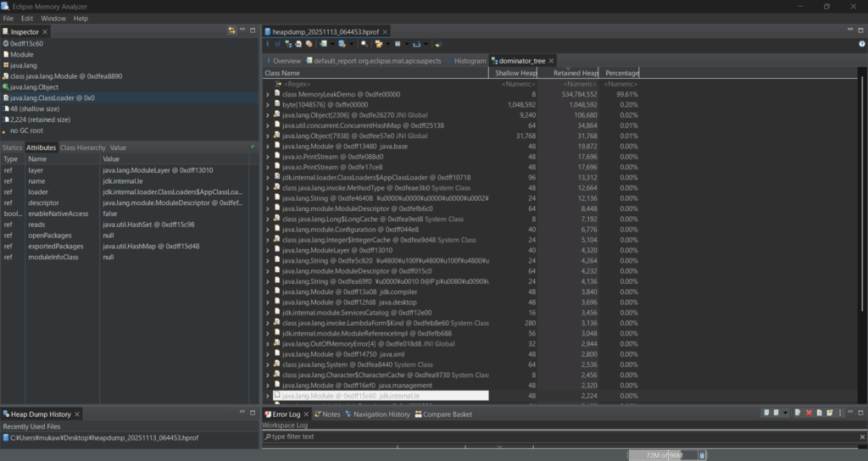Run garbage collector via trash icon
This screenshot has width=868, height=461.
click(x=702, y=455)
